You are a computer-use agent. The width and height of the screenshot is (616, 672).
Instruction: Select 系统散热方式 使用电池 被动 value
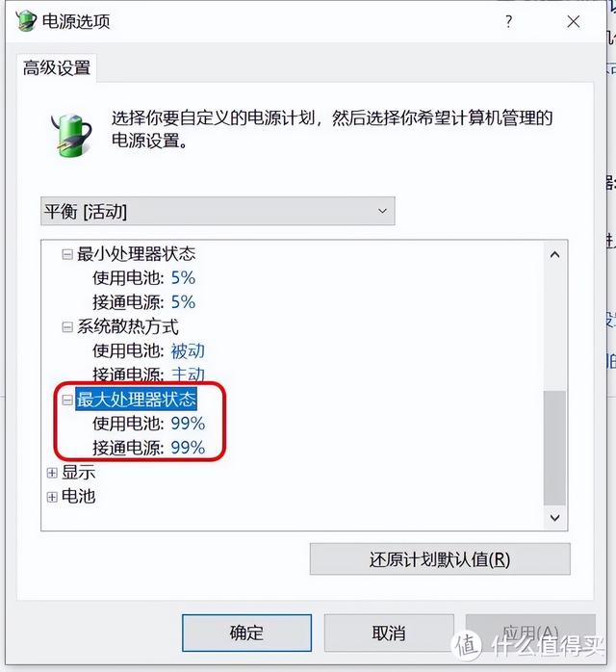[x=188, y=351]
